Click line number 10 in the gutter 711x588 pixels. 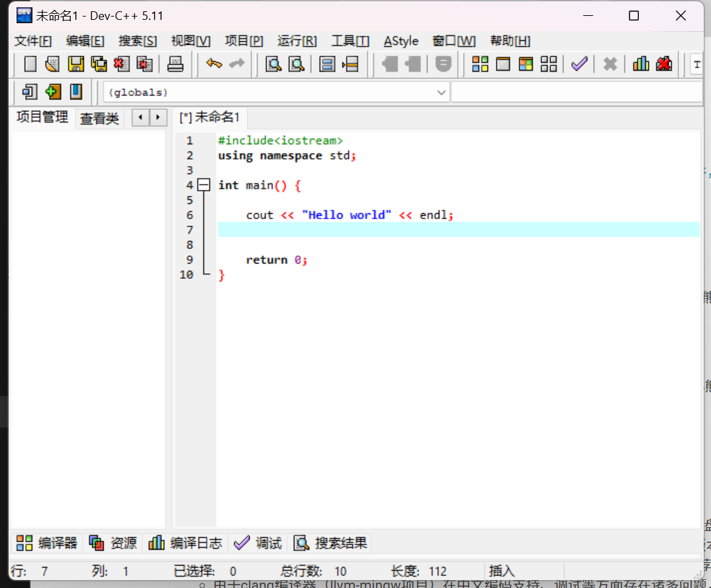(x=187, y=275)
